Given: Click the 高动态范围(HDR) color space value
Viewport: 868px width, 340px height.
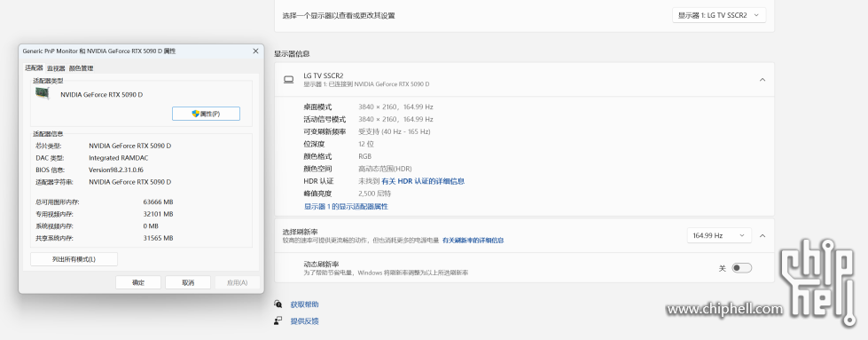Looking at the screenshot, I should (x=385, y=169).
